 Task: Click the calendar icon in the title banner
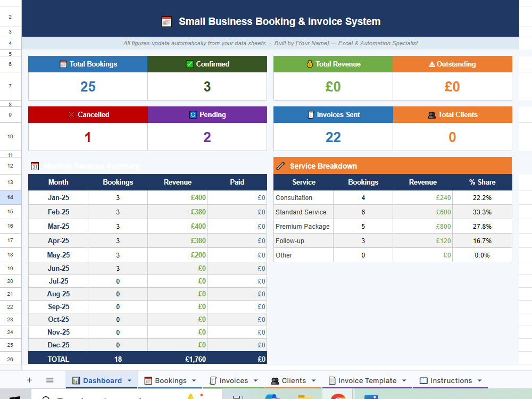(x=167, y=22)
